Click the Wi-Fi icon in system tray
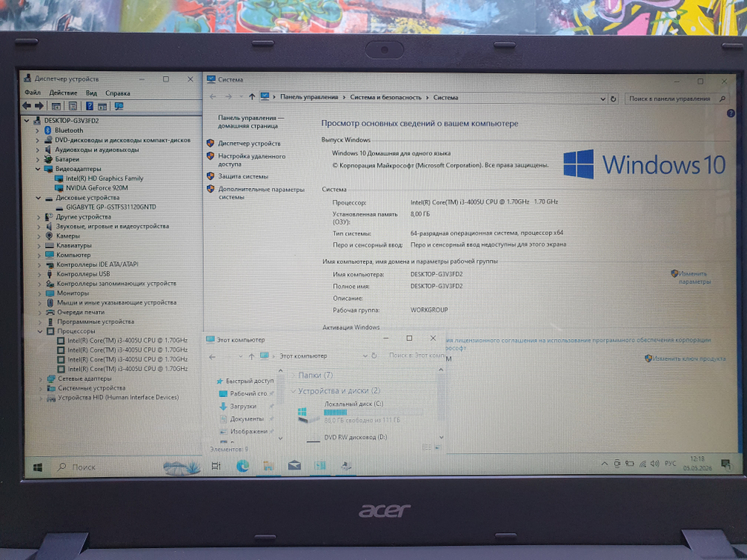The width and height of the screenshot is (747, 560). (x=642, y=464)
